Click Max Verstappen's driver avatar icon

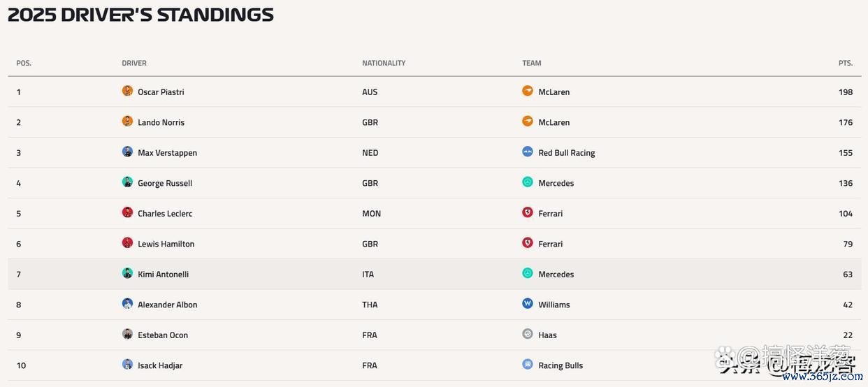(127, 152)
